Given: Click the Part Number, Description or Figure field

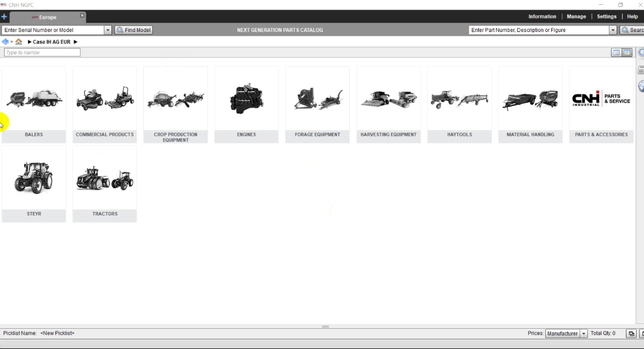Looking at the screenshot, I should 539,30.
